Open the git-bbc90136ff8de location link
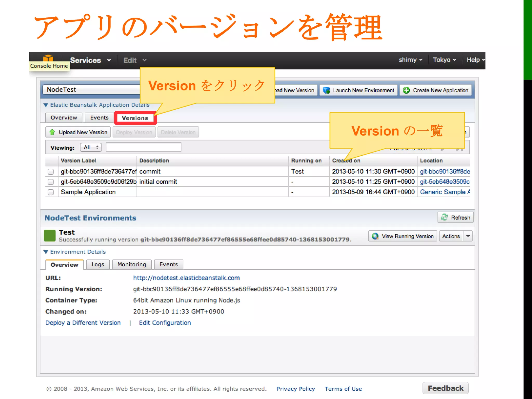The image size is (532, 399). [445, 171]
